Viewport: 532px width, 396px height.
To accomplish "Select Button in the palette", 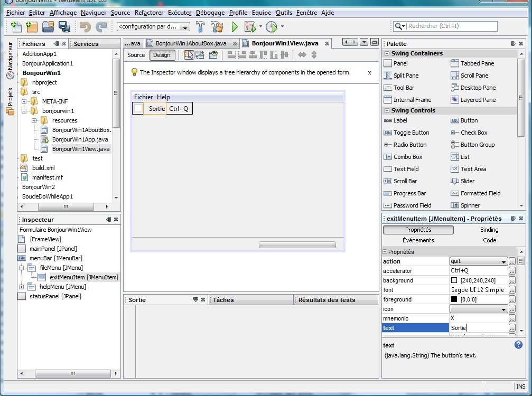I will (x=464, y=120).
